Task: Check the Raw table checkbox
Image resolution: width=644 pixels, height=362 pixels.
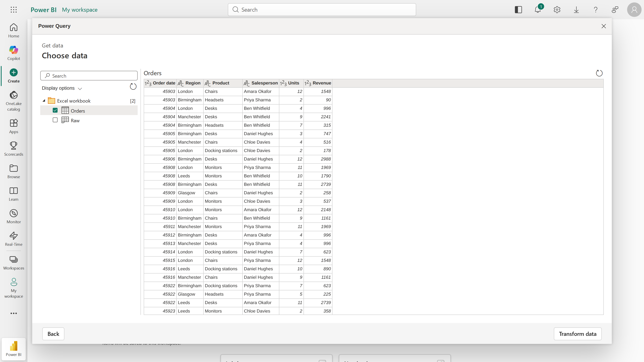Action: pos(55,120)
